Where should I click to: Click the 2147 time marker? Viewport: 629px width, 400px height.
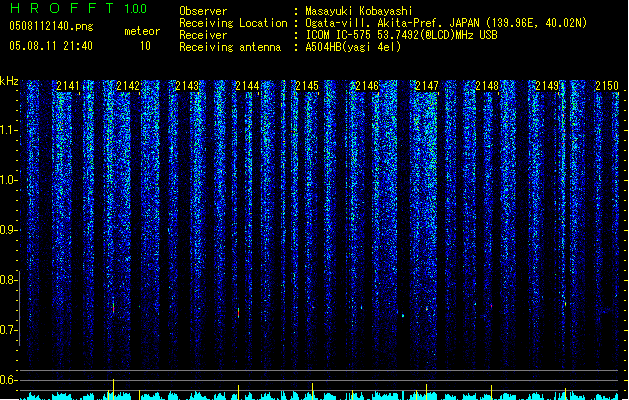427,86
